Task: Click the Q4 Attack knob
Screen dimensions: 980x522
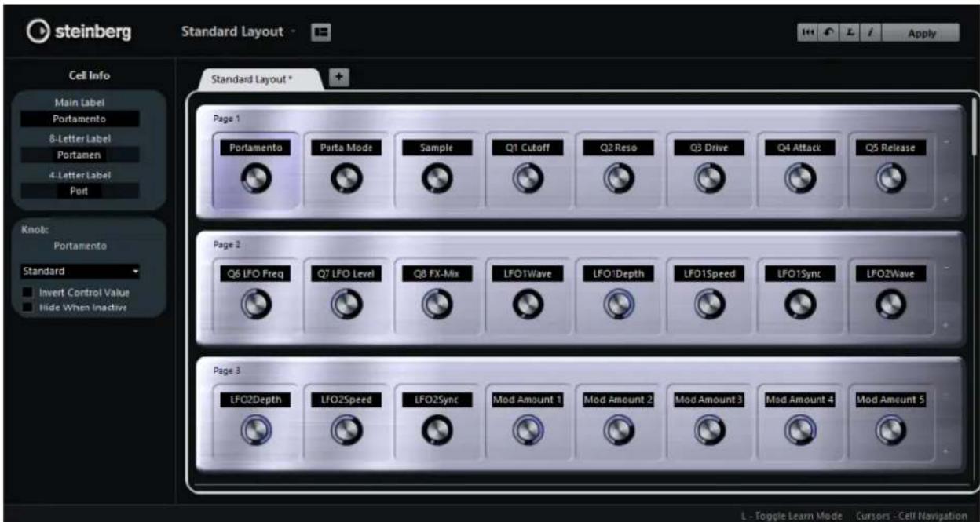Action: [x=799, y=180]
